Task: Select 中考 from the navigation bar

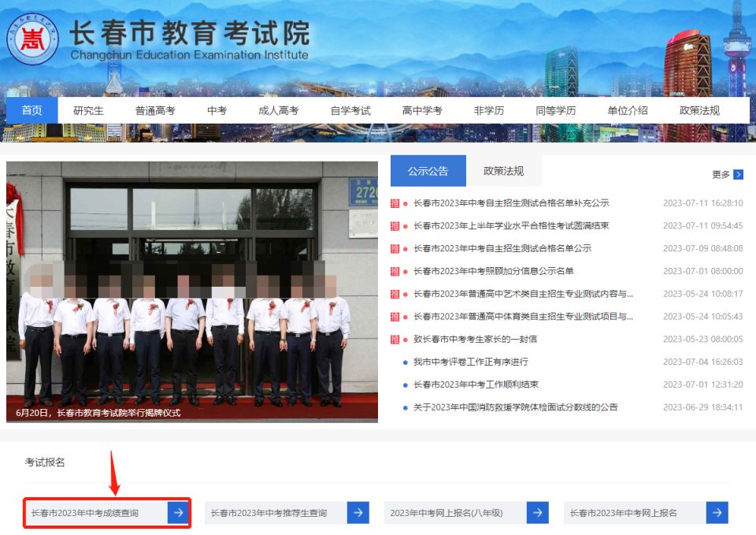Action: point(217,110)
